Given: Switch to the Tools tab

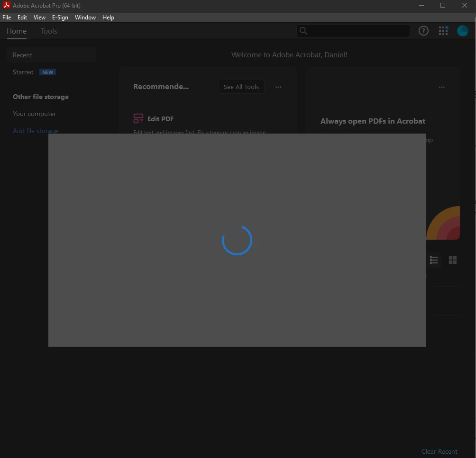Looking at the screenshot, I should (x=49, y=31).
